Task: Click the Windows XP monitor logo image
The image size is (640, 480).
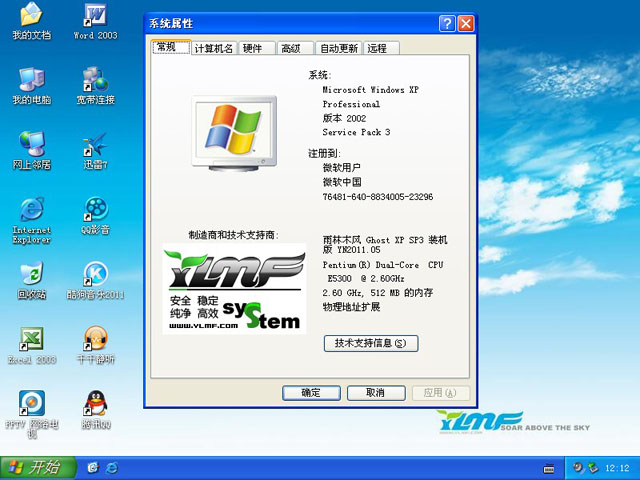Action: coord(234,133)
